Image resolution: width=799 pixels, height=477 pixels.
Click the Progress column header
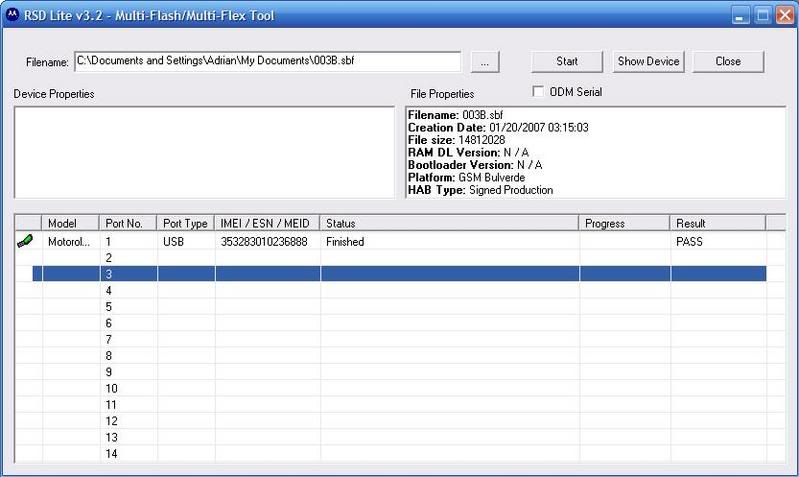pos(624,223)
